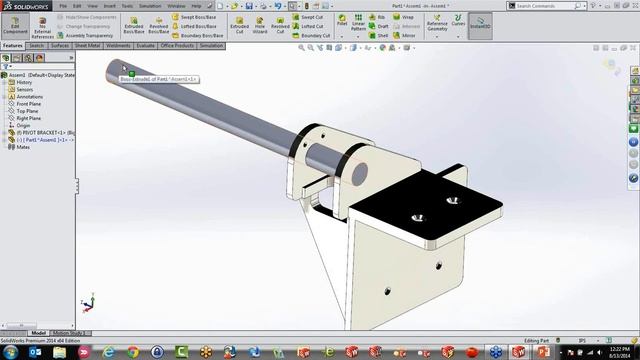Select Boundary Boss/Base tool
Screen dimensions: 640x360
pyautogui.click(x=198, y=36)
